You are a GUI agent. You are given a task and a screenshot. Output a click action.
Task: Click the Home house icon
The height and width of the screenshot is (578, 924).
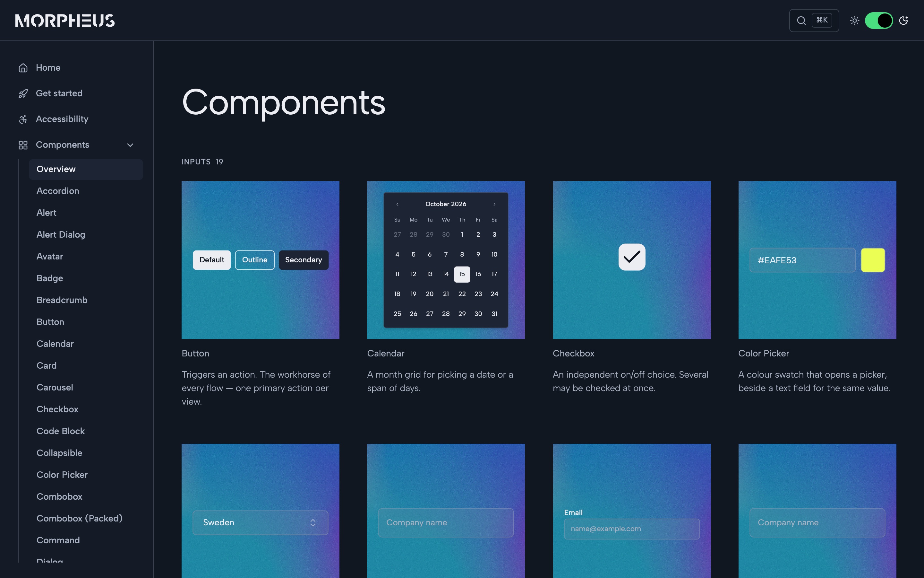click(23, 68)
